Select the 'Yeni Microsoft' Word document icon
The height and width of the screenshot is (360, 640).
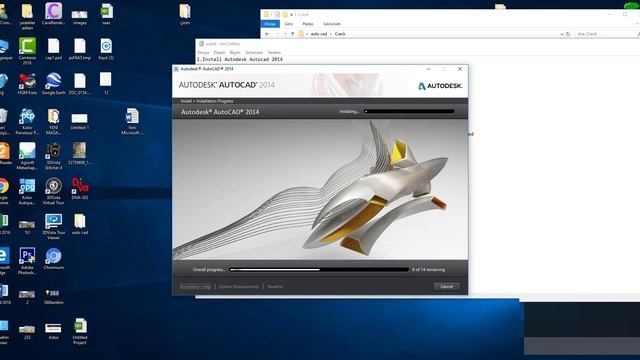132,121
